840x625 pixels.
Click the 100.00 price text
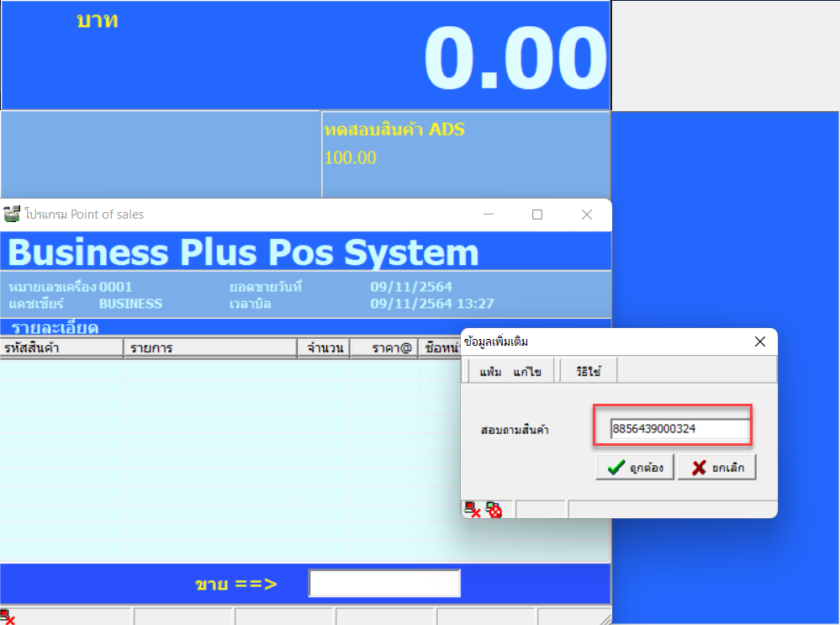(351, 157)
